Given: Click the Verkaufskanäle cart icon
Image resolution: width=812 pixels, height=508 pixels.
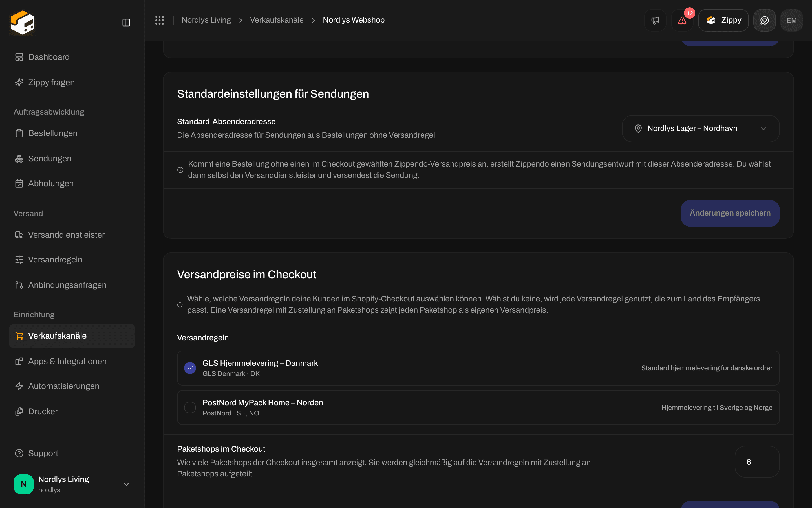Looking at the screenshot, I should (19, 336).
